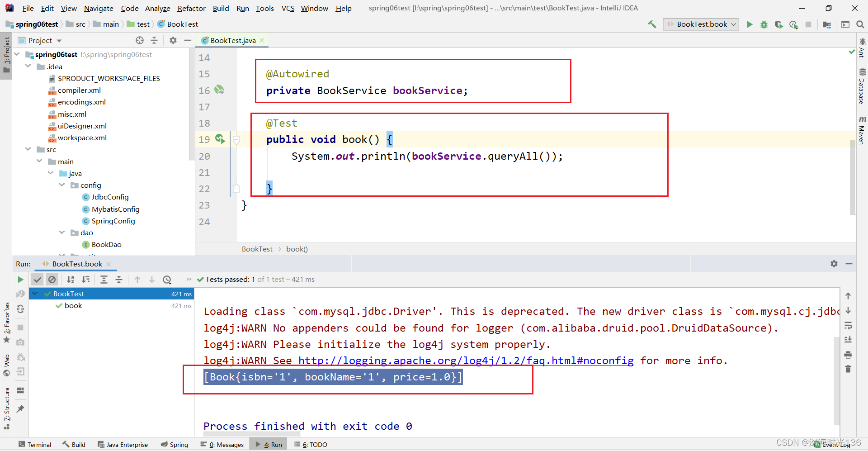Screen dimensions: 868x451
Task: Run BookTest.book with Coverage shield icon
Action: (779, 24)
